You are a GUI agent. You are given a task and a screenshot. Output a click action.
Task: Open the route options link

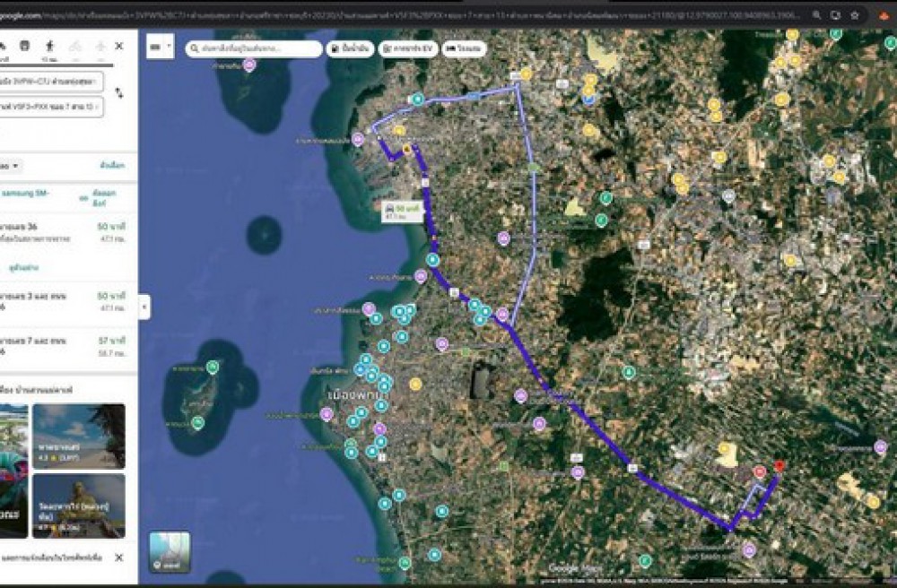(112, 166)
